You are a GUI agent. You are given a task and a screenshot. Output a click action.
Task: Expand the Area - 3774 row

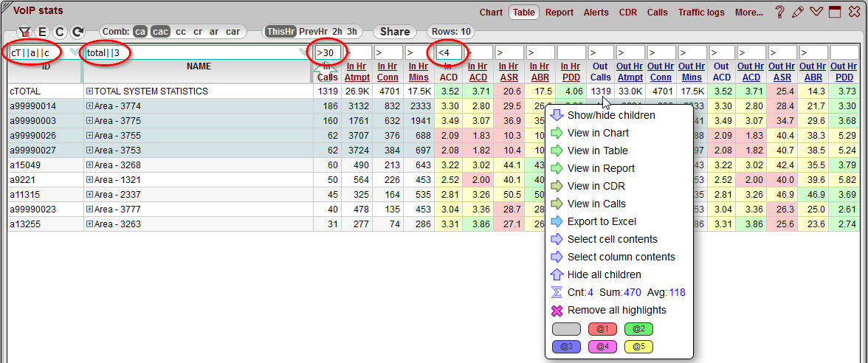(90, 106)
